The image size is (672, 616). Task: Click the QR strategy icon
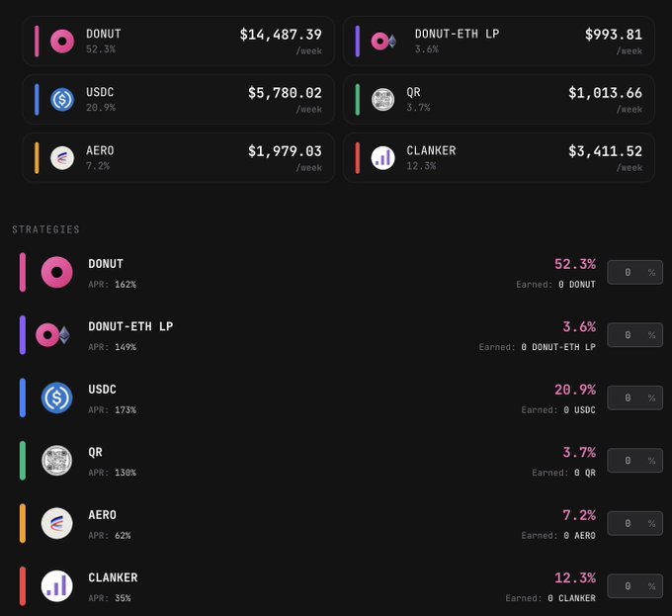[x=57, y=460]
